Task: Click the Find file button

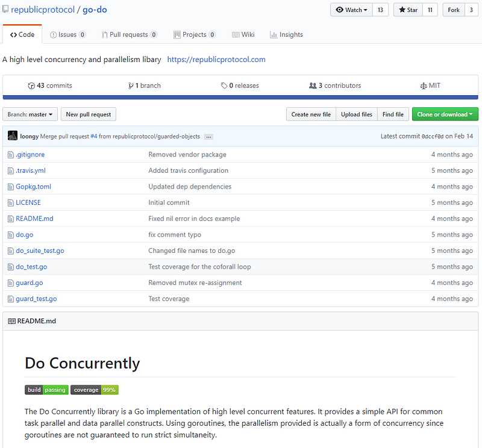Action: [393, 114]
